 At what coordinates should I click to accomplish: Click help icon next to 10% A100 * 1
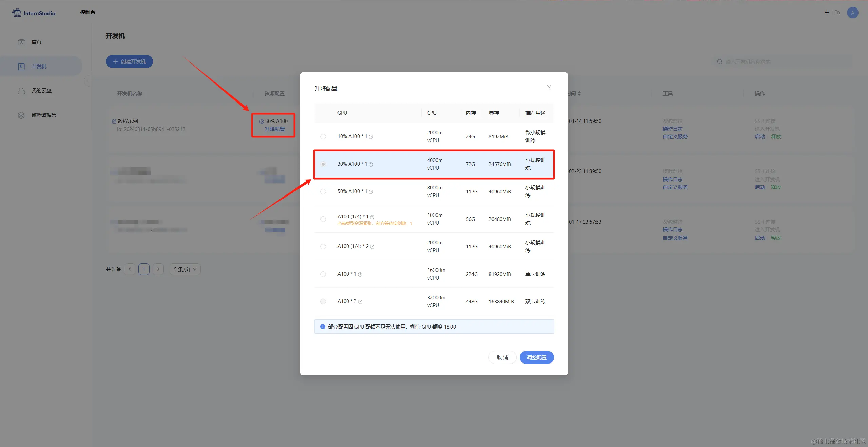point(371,137)
